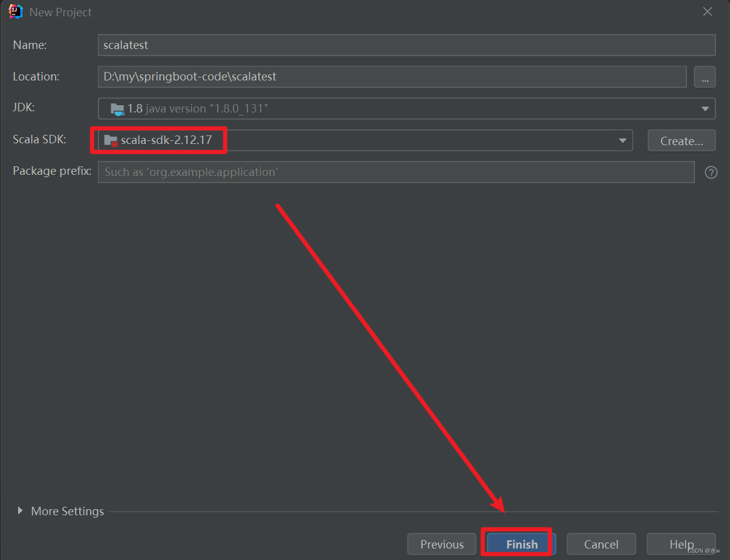Click the 'Package prefix:' label text
This screenshot has height=560, width=730.
pos(52,171)
